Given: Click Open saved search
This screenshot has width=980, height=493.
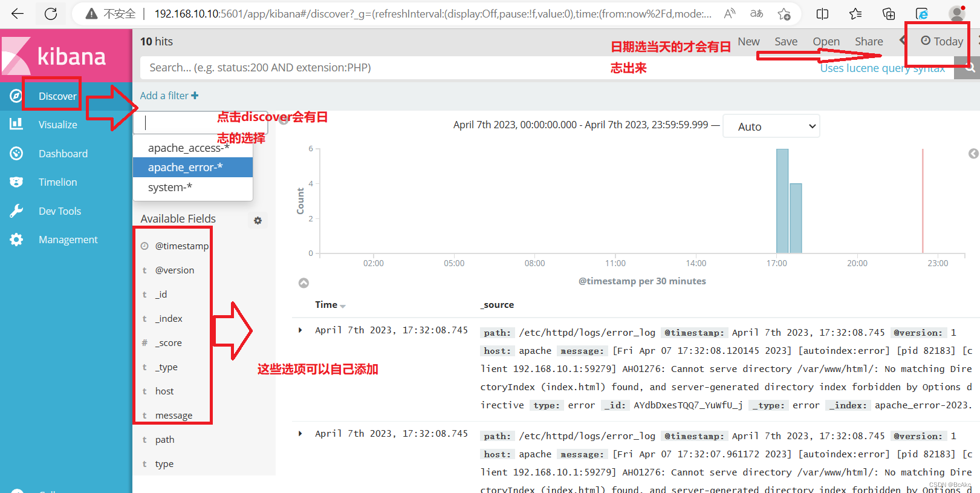Looking at the screenshot, I should point(826,41).
